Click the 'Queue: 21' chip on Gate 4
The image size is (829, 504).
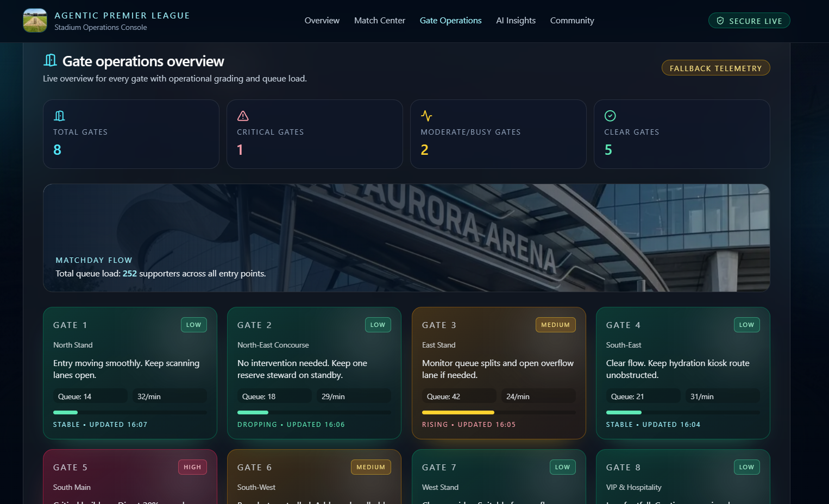(x=643, y=396)
